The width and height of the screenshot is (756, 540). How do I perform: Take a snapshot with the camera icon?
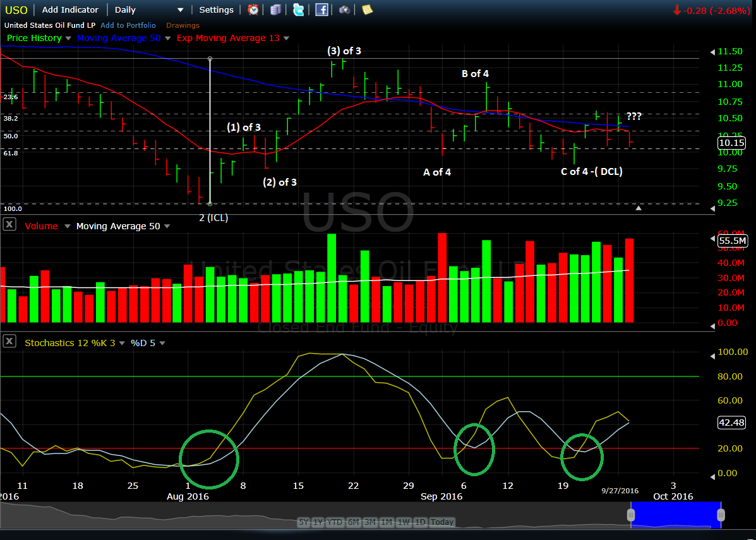click(x=344, y=9)
